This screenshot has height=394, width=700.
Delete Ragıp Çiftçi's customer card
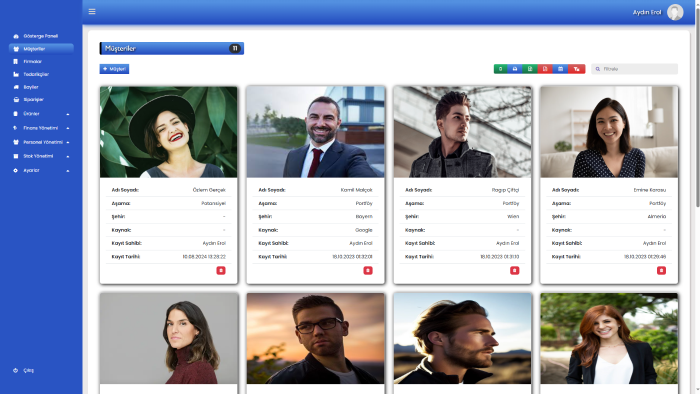point(515,270)
